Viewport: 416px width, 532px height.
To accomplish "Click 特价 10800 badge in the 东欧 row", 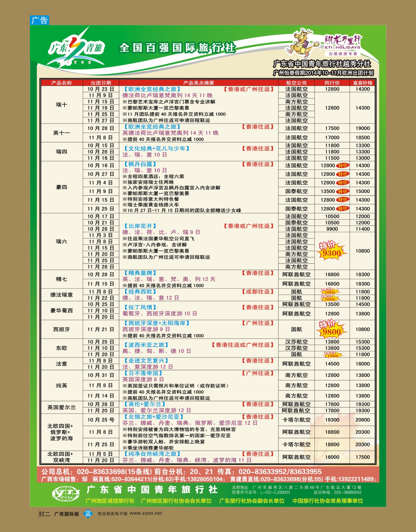I will tap(333, 355).
